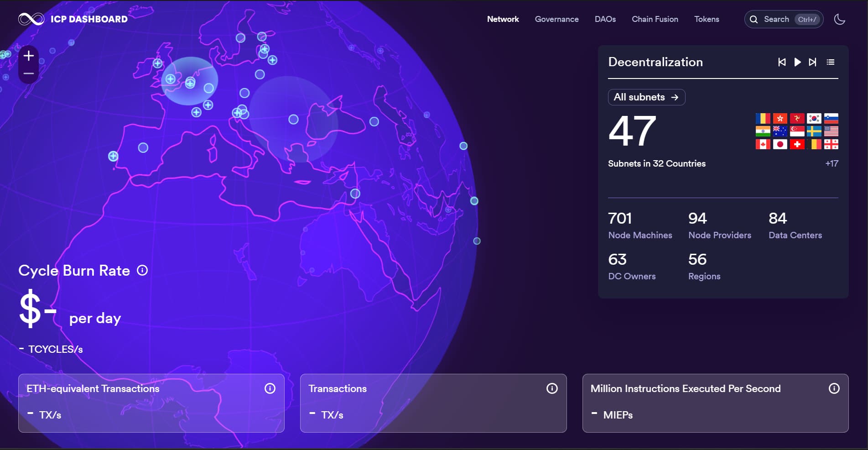
Task: Click the All subnets button
Action: 646,97
